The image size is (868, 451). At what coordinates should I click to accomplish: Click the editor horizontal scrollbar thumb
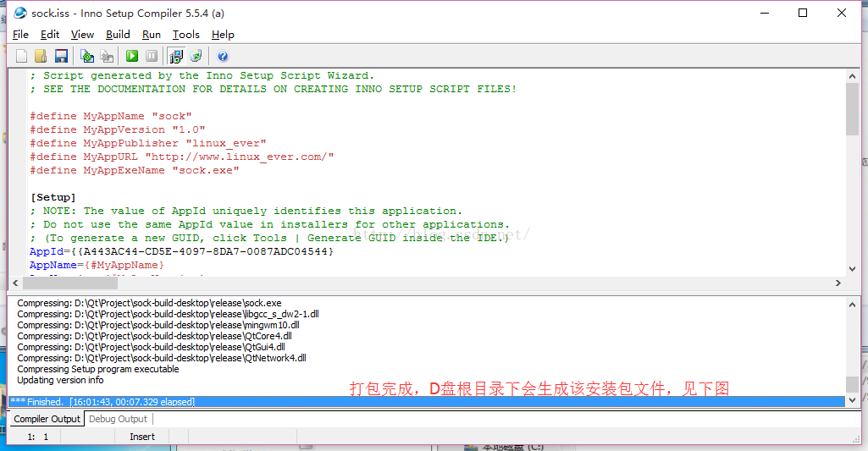pos(70,283)
